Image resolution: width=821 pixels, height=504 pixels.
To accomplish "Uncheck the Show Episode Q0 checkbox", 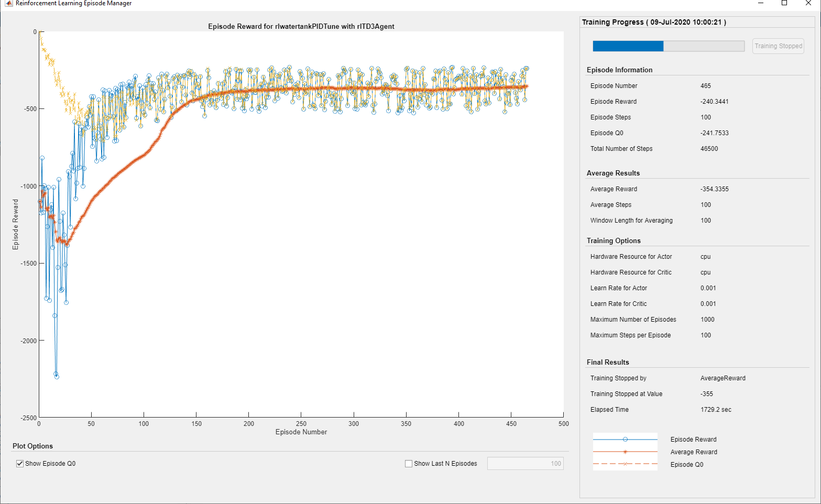I will click(x=20, y=464).
